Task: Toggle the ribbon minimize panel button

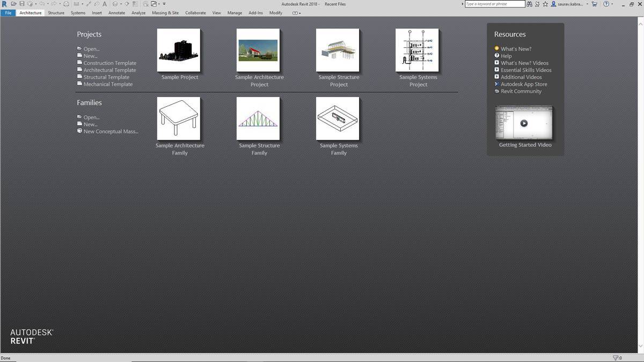Action: tap(295, 13)
